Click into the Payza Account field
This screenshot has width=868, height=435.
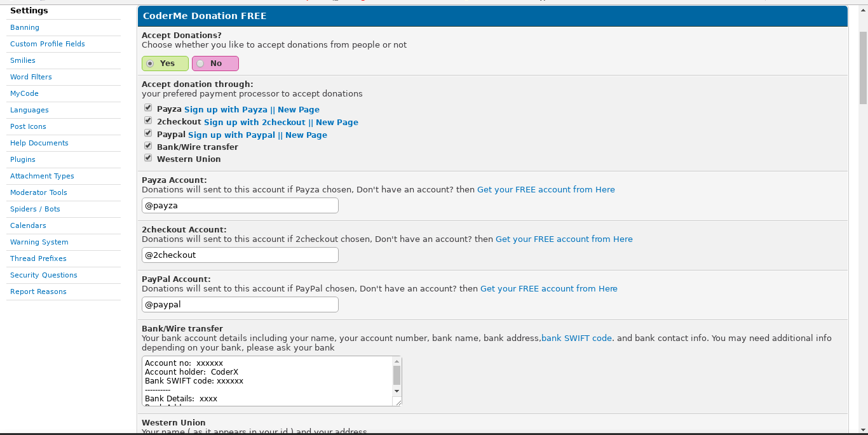(240, 206)
